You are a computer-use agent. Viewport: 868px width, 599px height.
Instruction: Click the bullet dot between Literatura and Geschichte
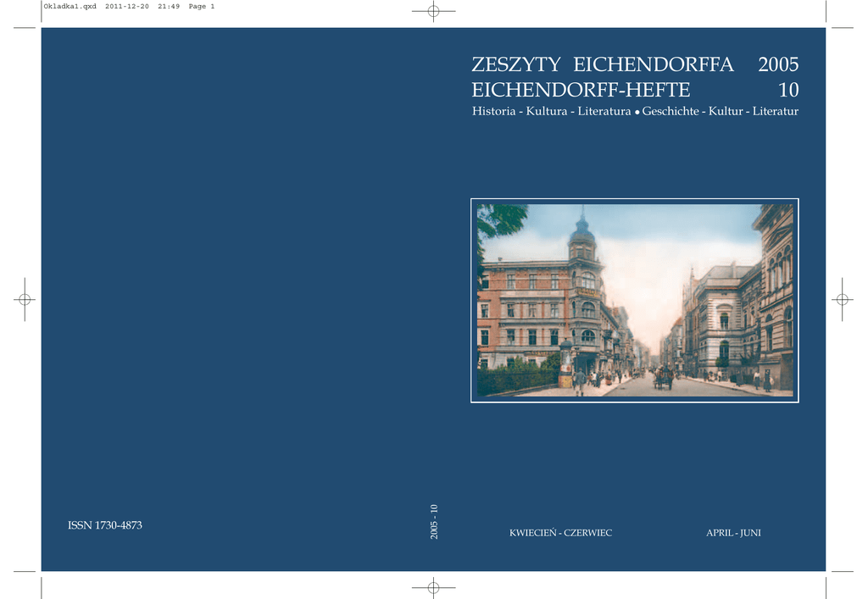tap(637, 113)
